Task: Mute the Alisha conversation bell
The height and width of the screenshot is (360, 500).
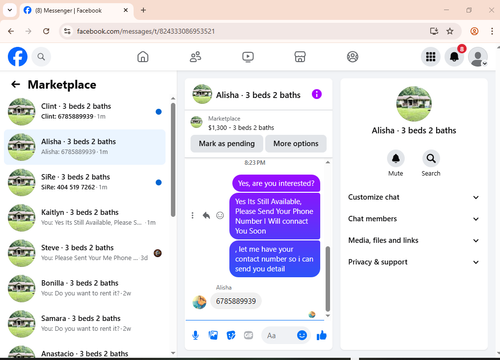Action: 396,159
